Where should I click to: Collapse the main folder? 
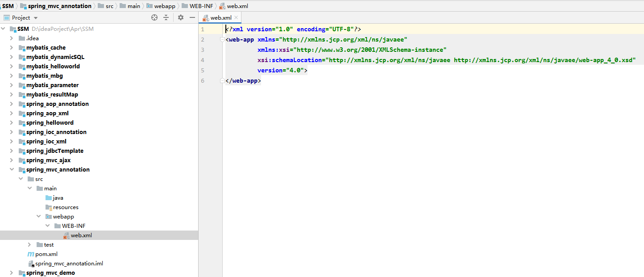coord(29,188)
